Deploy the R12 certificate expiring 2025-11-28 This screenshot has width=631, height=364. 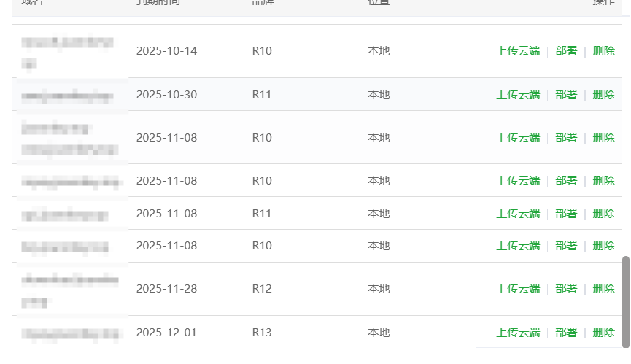click(x=566, y=289)
